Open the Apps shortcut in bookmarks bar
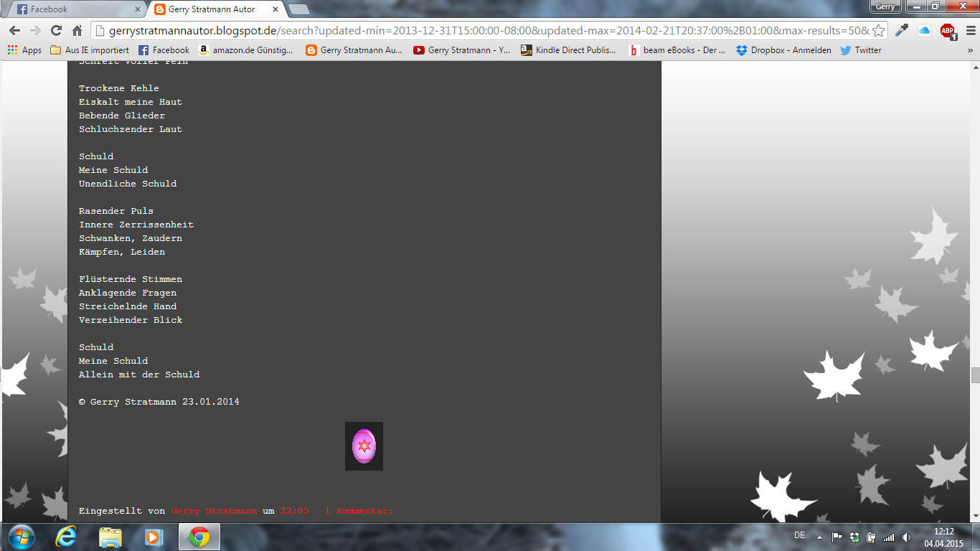Image resolution: width=980 pixels, height=551 pixels. (24, 50)
